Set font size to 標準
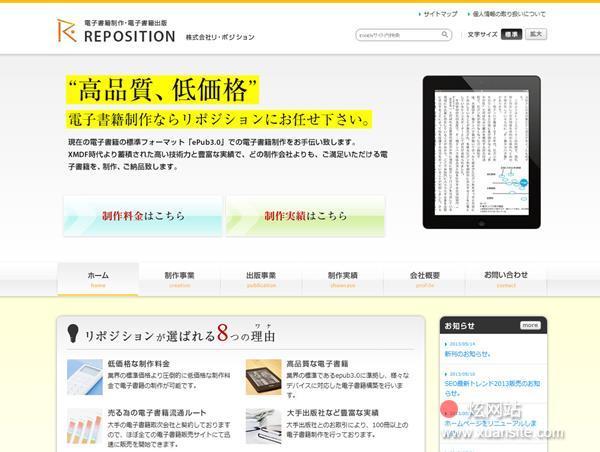This screenshot has height=452, width=600. click(x=511, y=35)
